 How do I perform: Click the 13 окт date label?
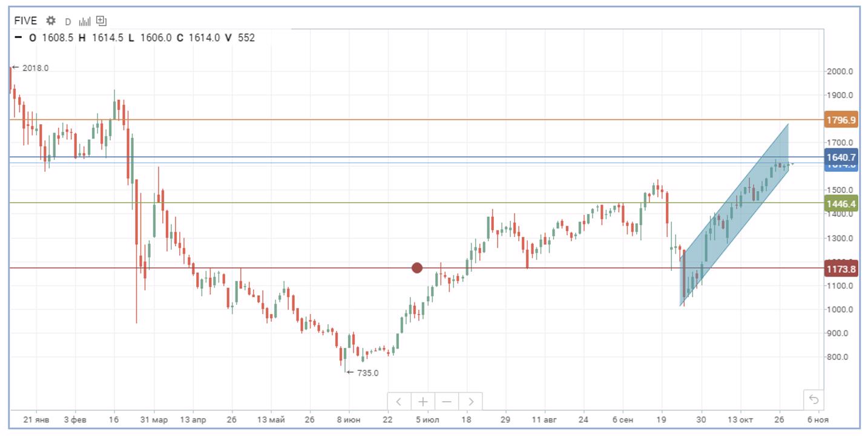740,419
